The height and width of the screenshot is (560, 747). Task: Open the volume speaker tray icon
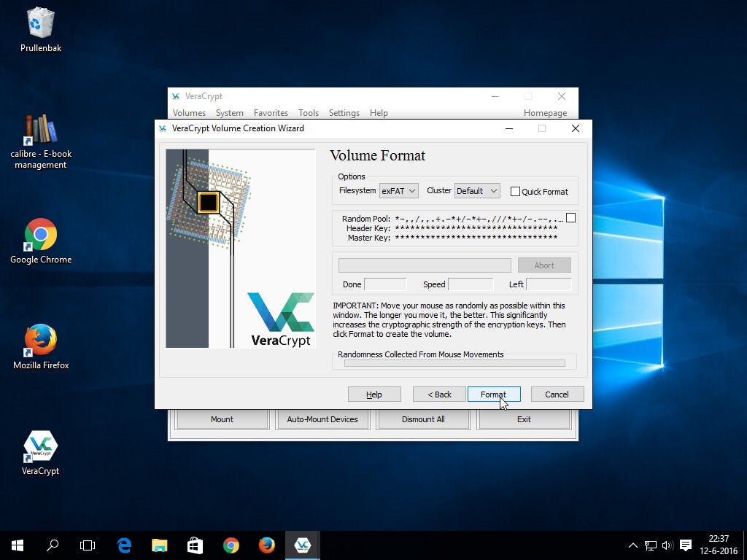click(x=667, y=545)
